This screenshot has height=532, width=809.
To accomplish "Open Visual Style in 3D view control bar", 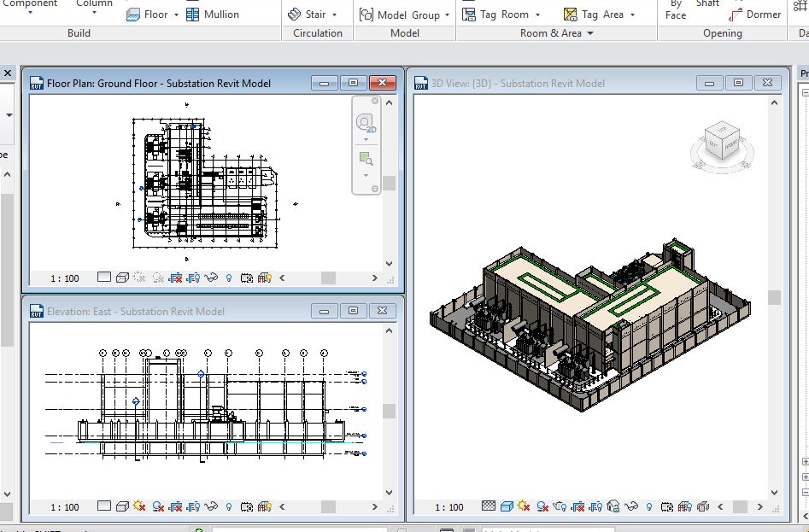I will coord(506,507).
